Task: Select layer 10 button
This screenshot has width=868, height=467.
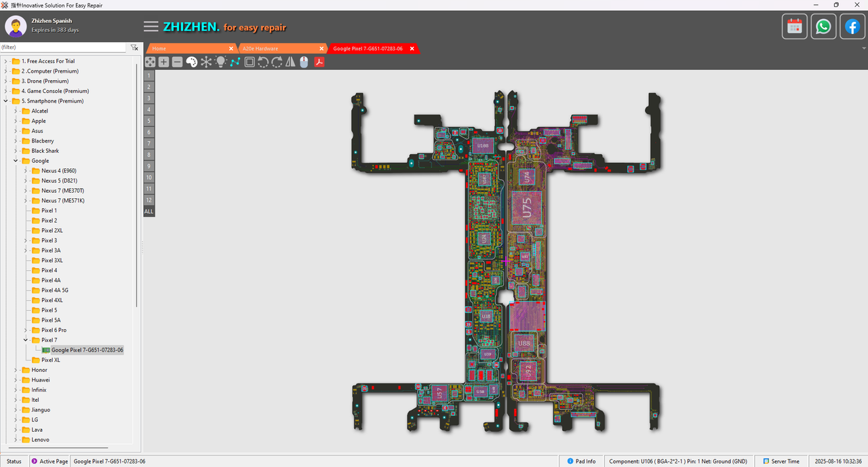Action: pyautogui.click(x=149, y=177)
